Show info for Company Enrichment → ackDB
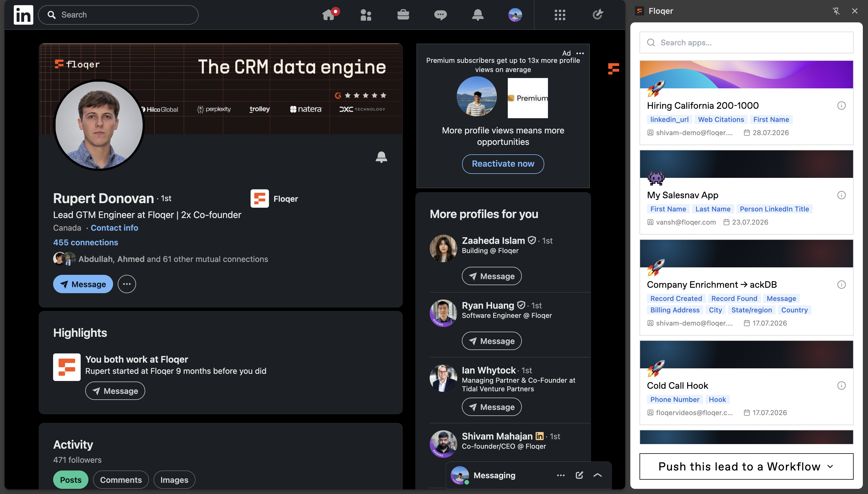The image size is (868, 494). pos(841,285)
